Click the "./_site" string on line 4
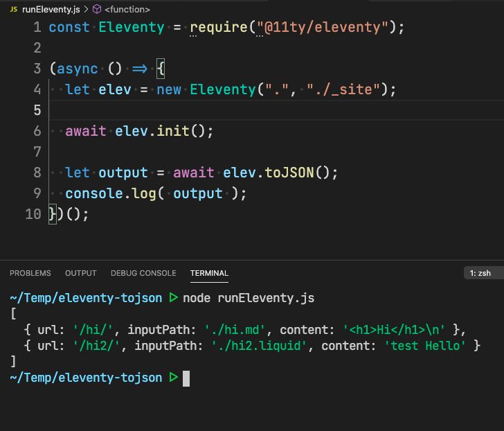Screen dimensions: 504x431 [x=343, y=89]
